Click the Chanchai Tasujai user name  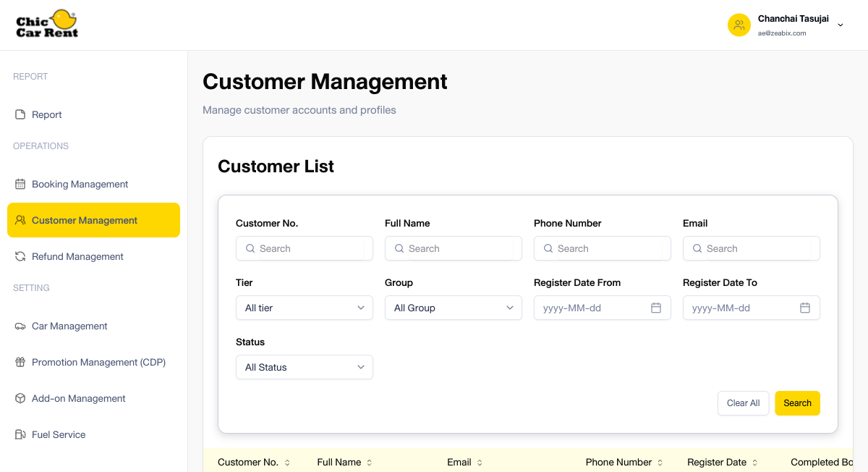coord(793,19)
